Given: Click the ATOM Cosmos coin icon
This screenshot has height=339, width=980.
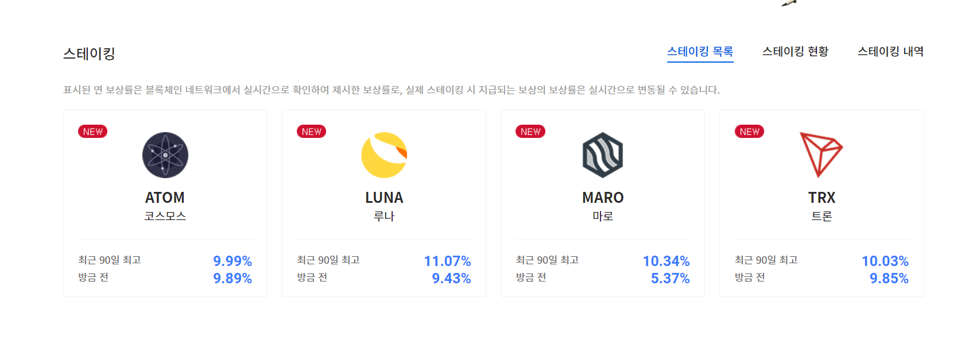Looking at the screenshot, I should pos(165,155).
